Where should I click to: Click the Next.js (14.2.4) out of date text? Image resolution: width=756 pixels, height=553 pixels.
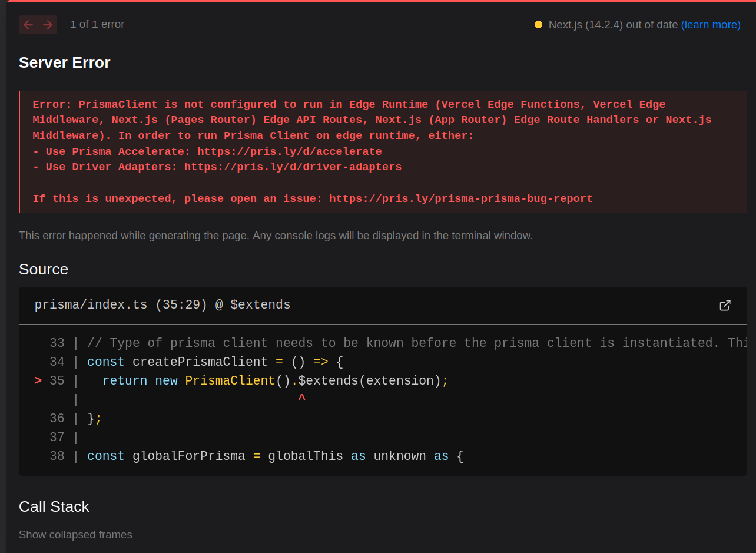tap(614, 25)
